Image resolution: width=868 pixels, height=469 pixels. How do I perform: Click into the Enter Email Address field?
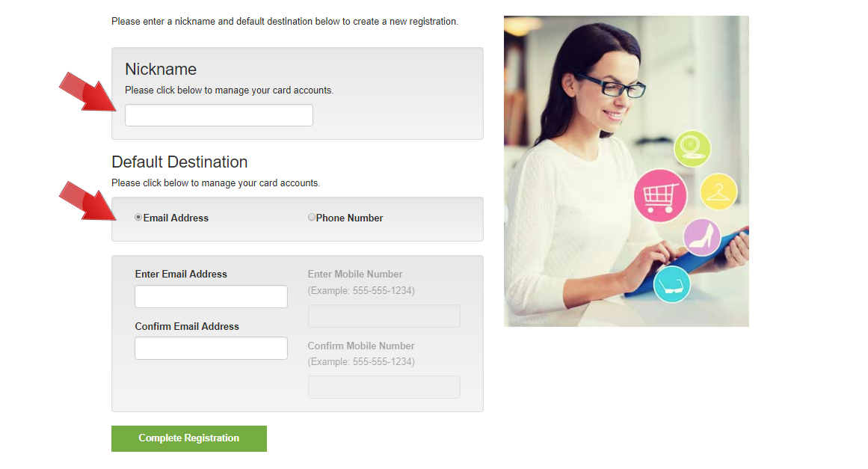pyautogui.click(x=211, y=297)
